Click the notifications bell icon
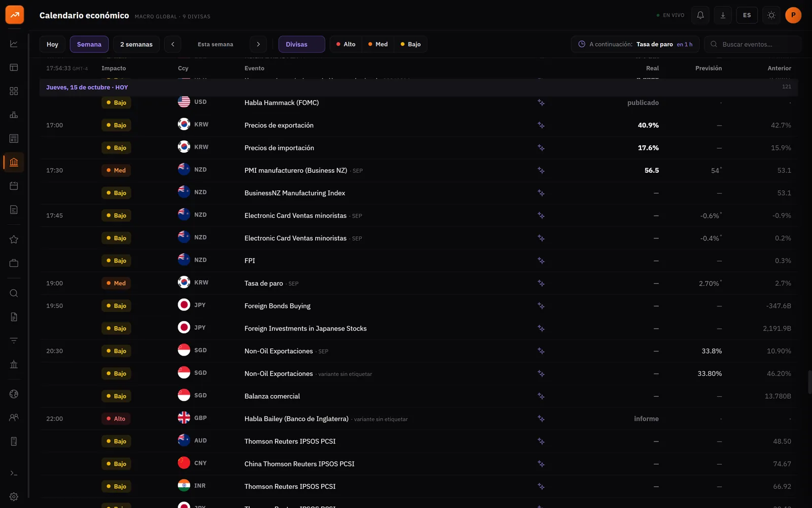This screenshot has width=812, height=508. click(700, 15)
